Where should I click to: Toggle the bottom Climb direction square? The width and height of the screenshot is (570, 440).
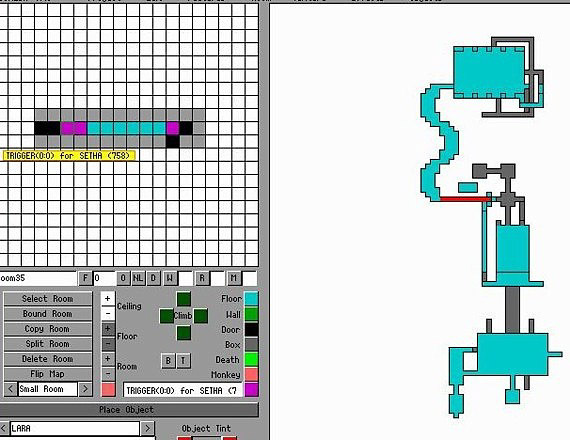(184, 333)
